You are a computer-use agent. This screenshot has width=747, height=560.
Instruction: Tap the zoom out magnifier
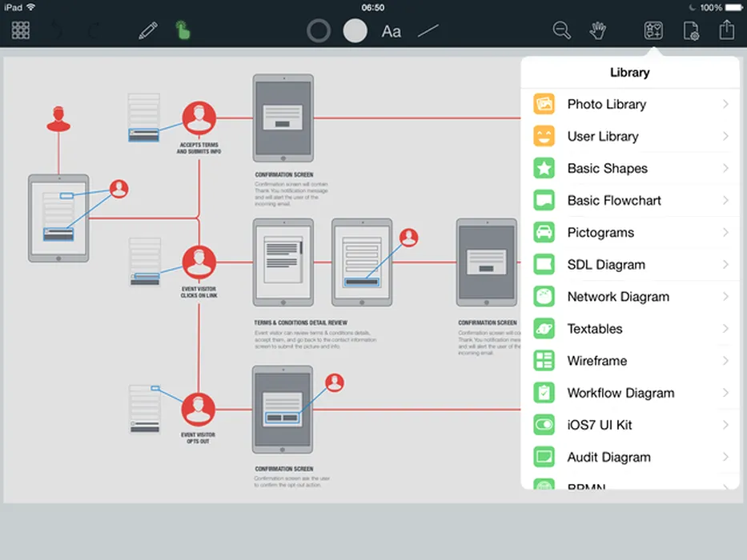(x=562, y=30)
